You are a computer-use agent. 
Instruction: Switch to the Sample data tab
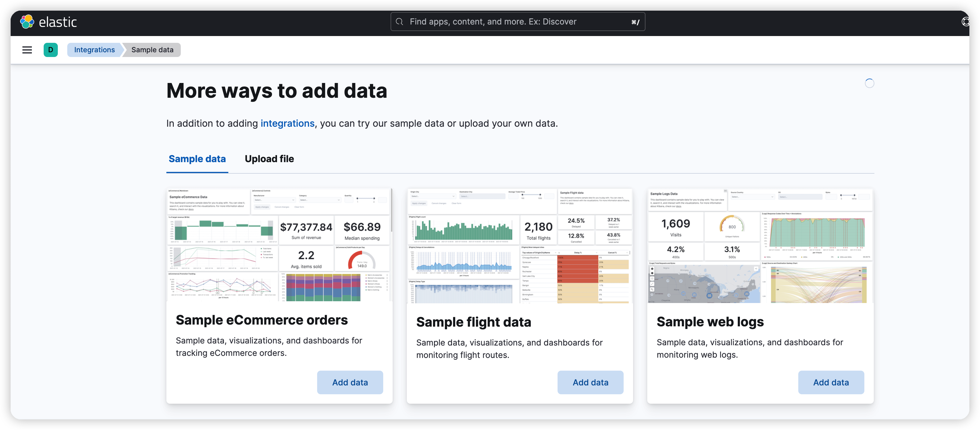pyautogui.click(x=197, y=159)
